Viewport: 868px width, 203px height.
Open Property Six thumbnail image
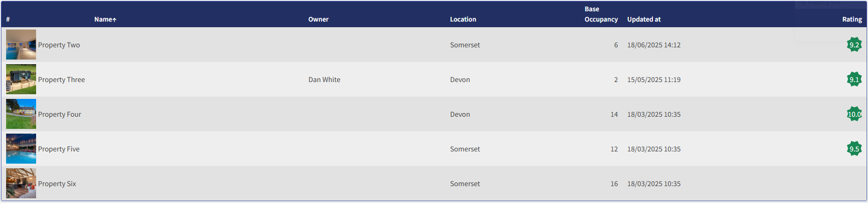tap(21, 183)
